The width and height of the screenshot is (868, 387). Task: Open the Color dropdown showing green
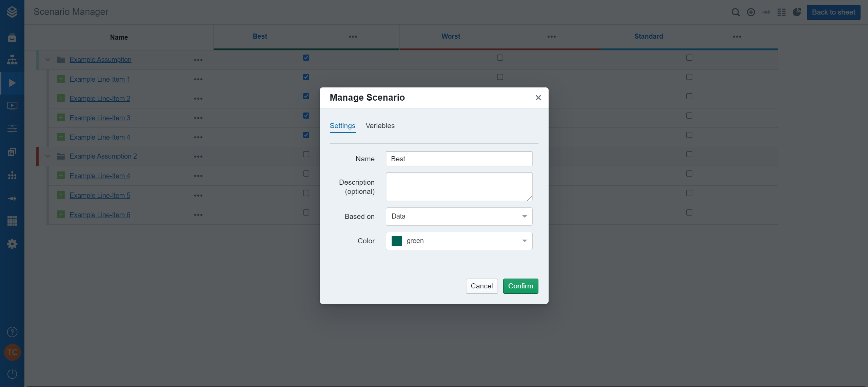[x=459, y=241]
